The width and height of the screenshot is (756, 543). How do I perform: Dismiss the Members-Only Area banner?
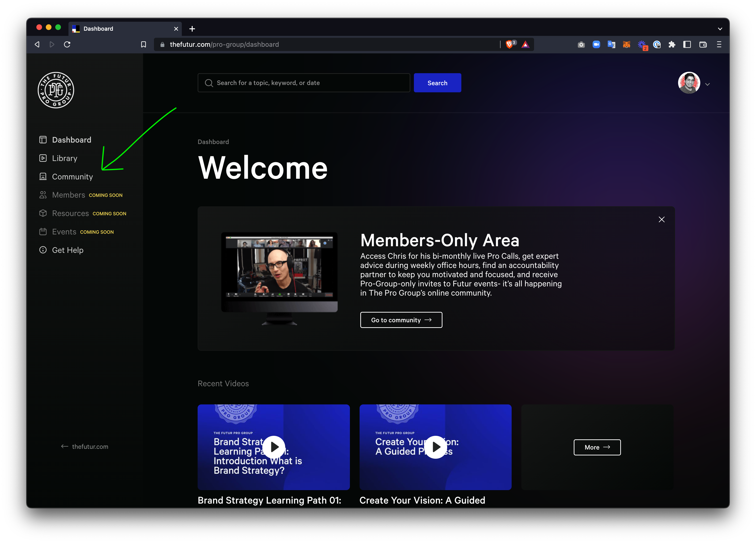coord(661,219)
